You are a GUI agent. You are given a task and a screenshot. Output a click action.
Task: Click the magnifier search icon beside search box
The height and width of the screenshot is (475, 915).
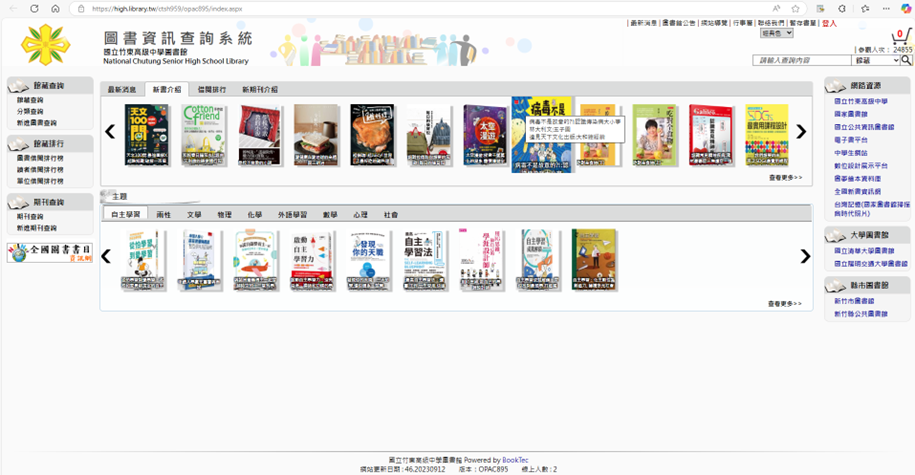(907, 61)
